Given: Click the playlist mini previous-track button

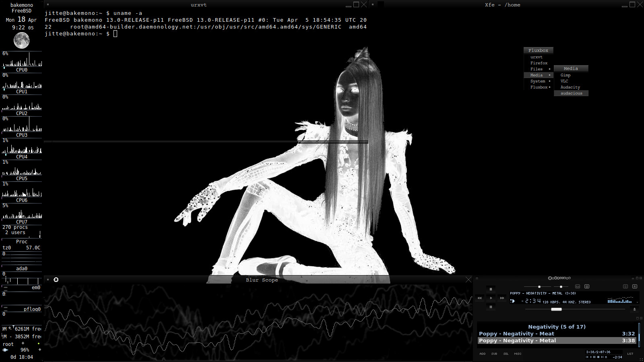Looking at the screenshot, I should (x=587, y=357).
